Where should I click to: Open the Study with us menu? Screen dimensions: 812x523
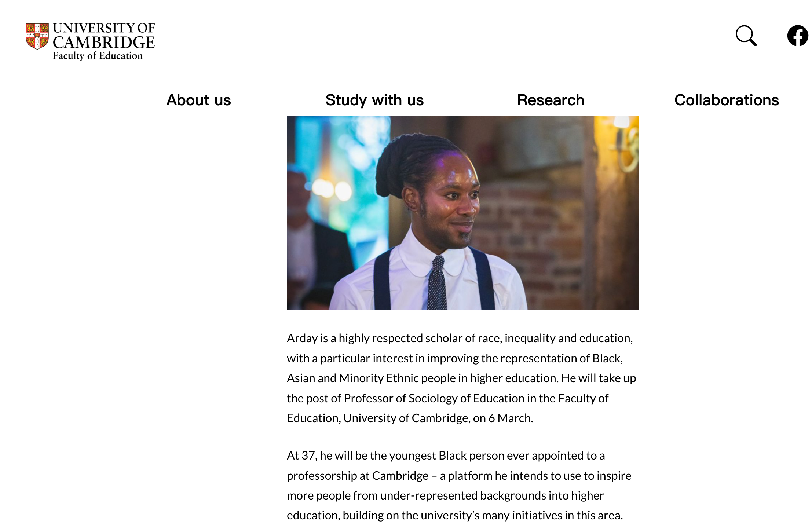374,100
